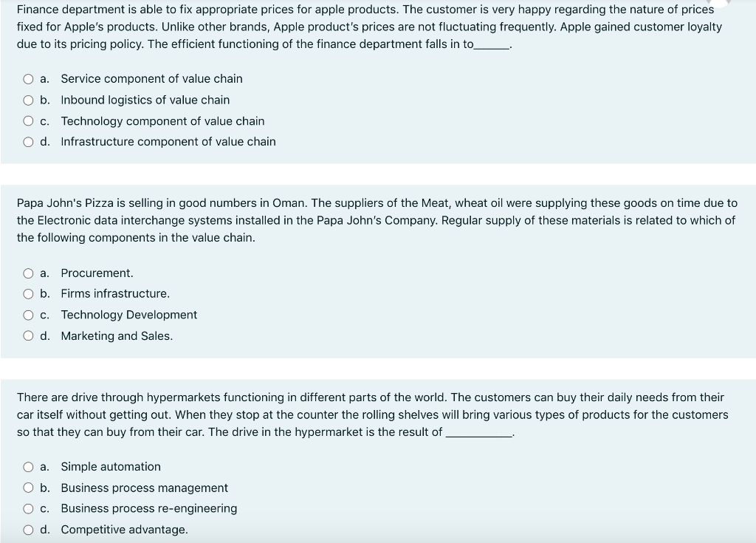Choose 'Inbound logistics of value chain' radio

click(x=29, y=100)
